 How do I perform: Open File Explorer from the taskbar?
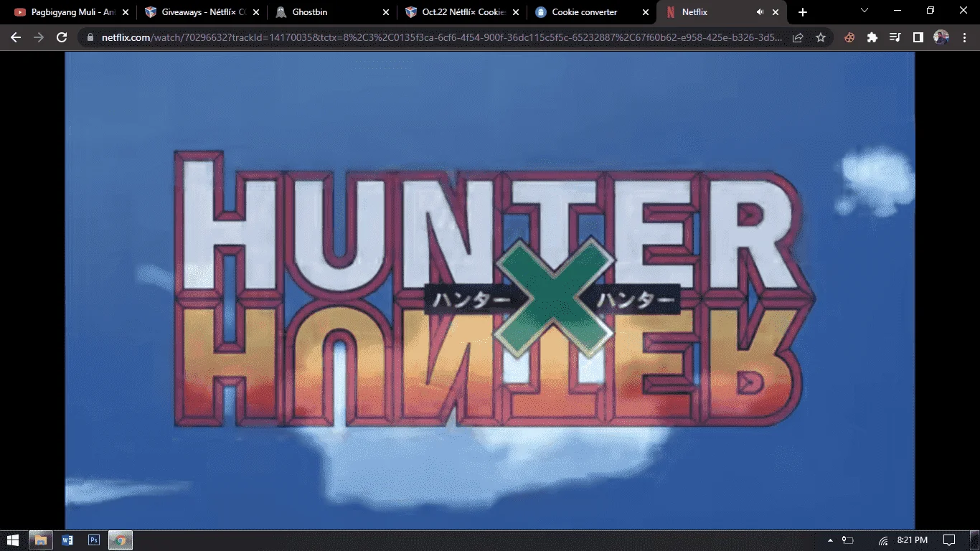point(41,540)
